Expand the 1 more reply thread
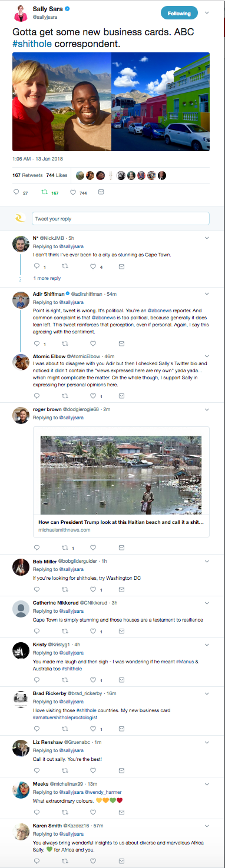The image size is (225, 868). point(47,278)
